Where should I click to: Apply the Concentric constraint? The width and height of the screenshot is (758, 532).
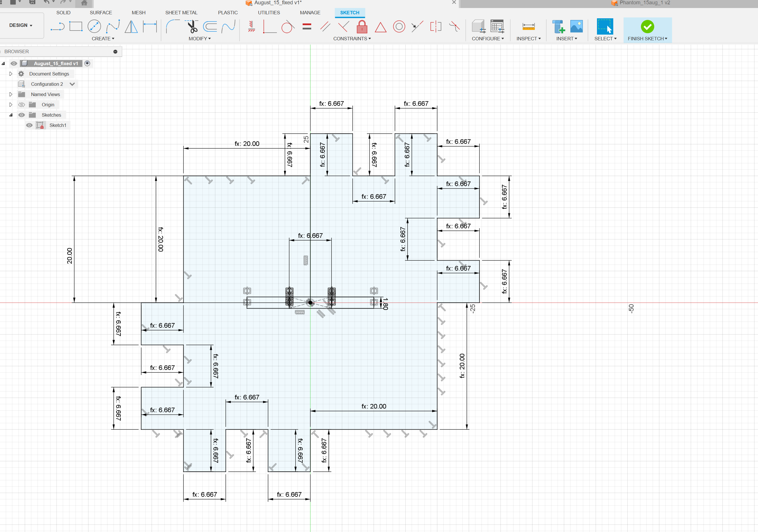pos(399,26)
